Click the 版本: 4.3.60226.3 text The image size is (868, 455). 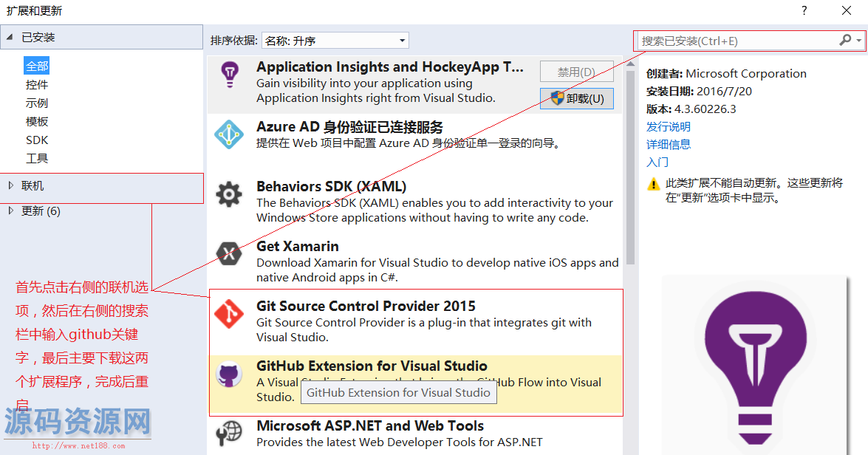691,109
